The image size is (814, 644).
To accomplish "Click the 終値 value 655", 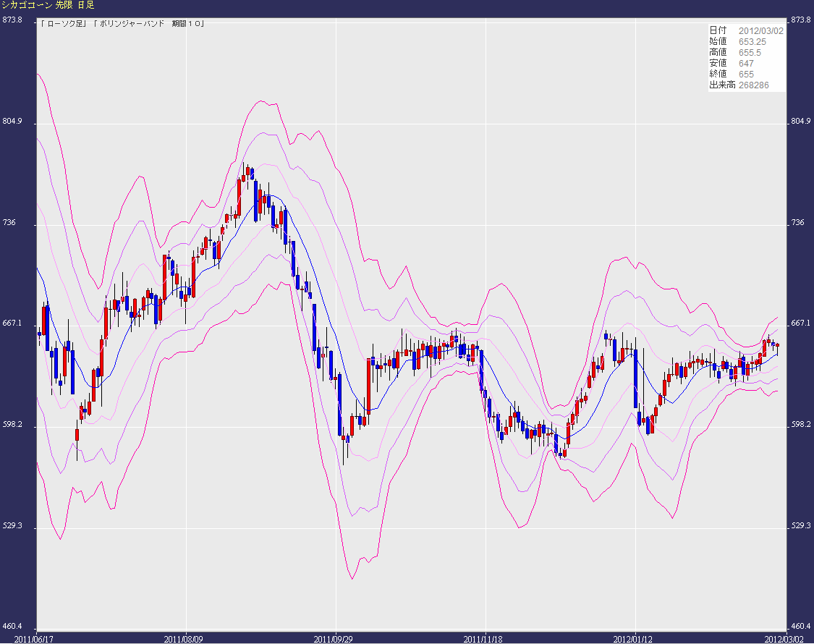I will point(746,74).
